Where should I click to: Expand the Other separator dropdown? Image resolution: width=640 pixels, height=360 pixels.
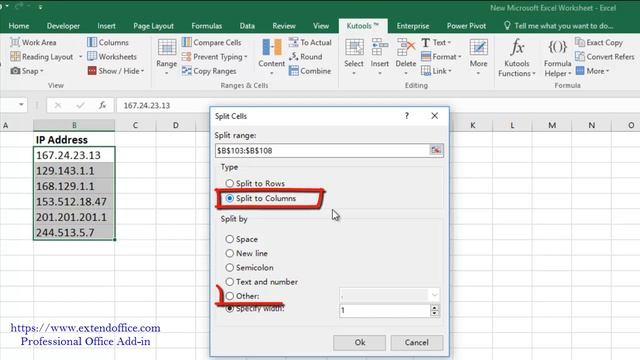(434, 295)
